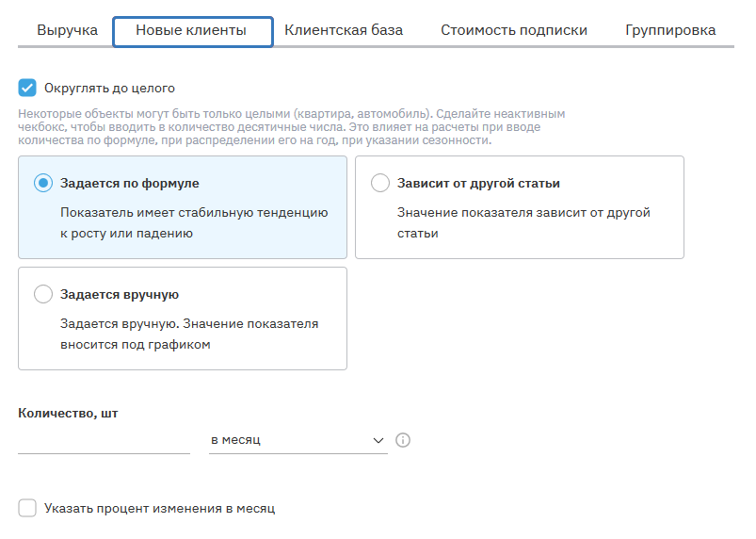The image size is (756, 539).
Task: Enable «Указать процент изменения в месяц» checkbox
Action: (x=27, y=509)
